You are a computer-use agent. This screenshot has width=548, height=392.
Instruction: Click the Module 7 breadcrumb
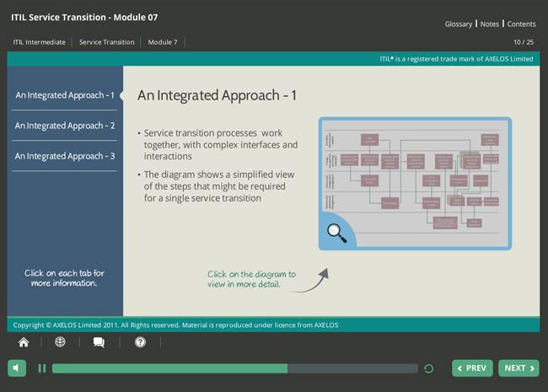(163, 42)
